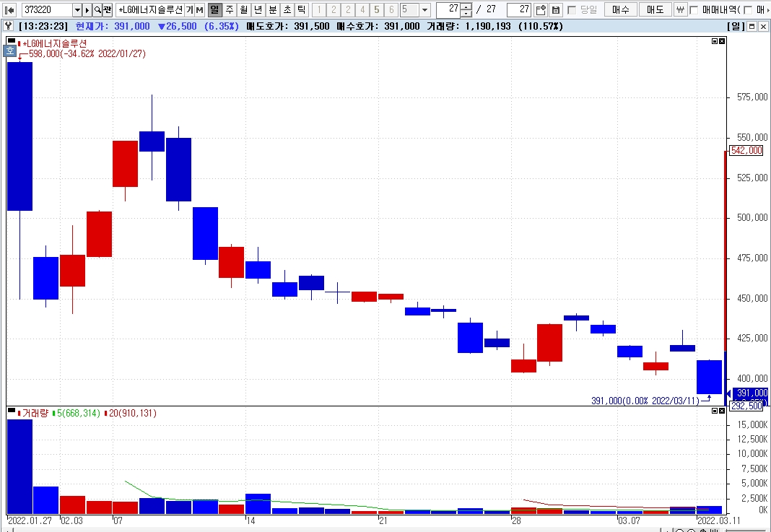Screen dimensions: 771x532
Task: Click interval preset button 5
Action: 377,9
